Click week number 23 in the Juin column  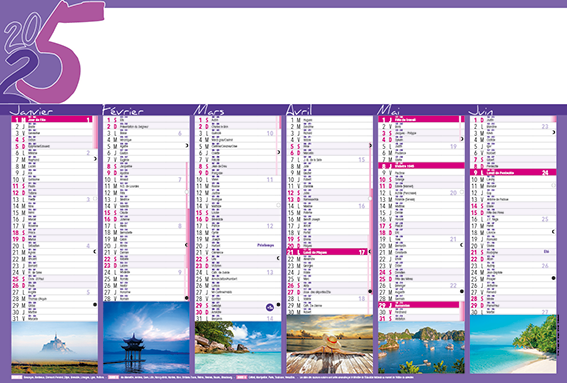click(545, 126)
